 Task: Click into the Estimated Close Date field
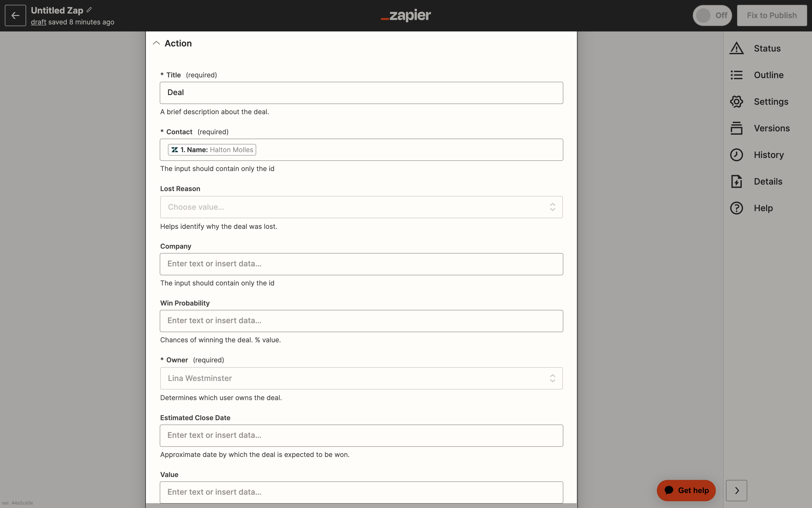pos(361,435)
